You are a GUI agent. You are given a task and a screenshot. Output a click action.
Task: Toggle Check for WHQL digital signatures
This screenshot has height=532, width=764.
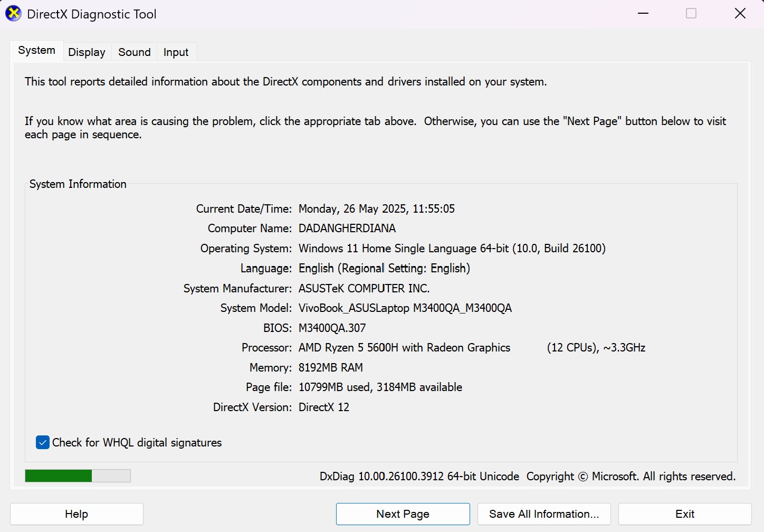(x=43, y=442)
